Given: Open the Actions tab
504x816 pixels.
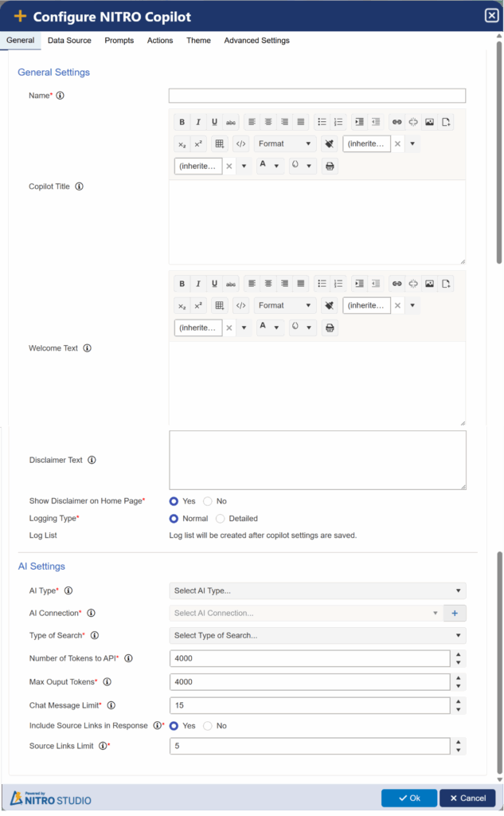Looking at the screenshot, I should click(x=160, y=41).
